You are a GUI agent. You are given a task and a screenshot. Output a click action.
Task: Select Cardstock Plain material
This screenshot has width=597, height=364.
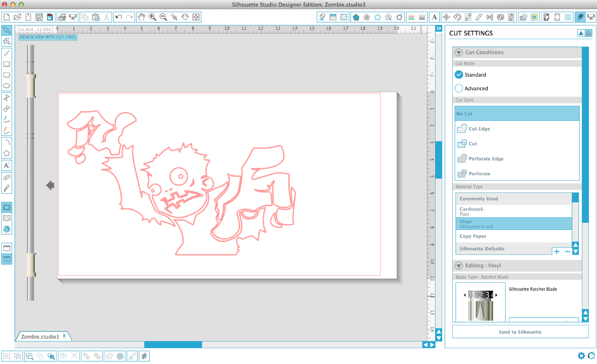(x=514, y=211)
